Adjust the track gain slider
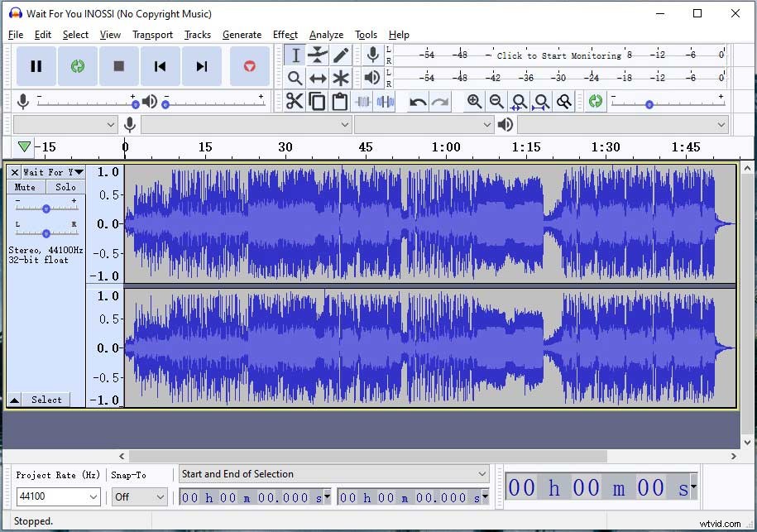 click(46, 208)
